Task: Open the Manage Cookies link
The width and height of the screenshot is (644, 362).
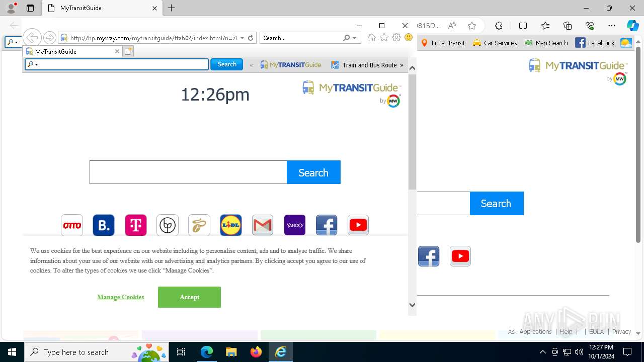Action: tap(121, 297)
